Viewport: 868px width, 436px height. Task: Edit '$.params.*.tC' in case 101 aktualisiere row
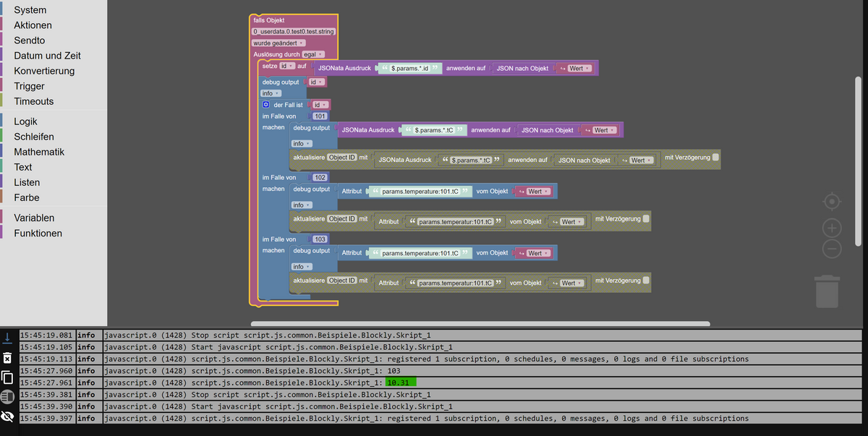(471, 161)
